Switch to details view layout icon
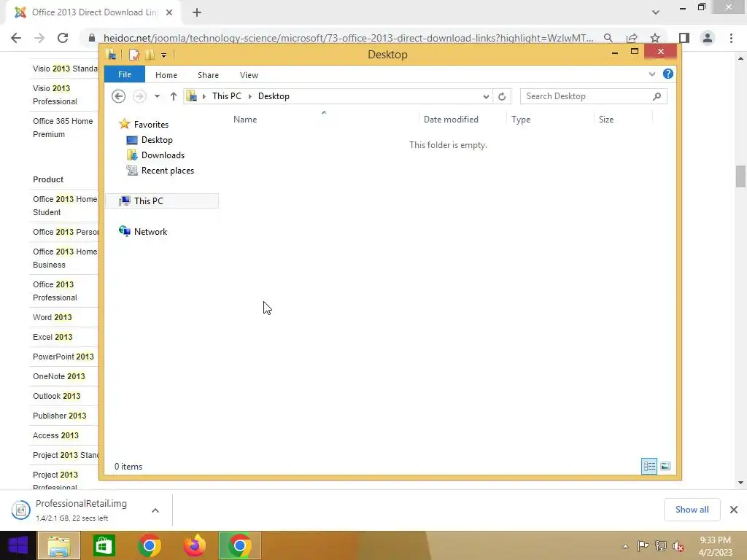 click(x=649, y=466)
